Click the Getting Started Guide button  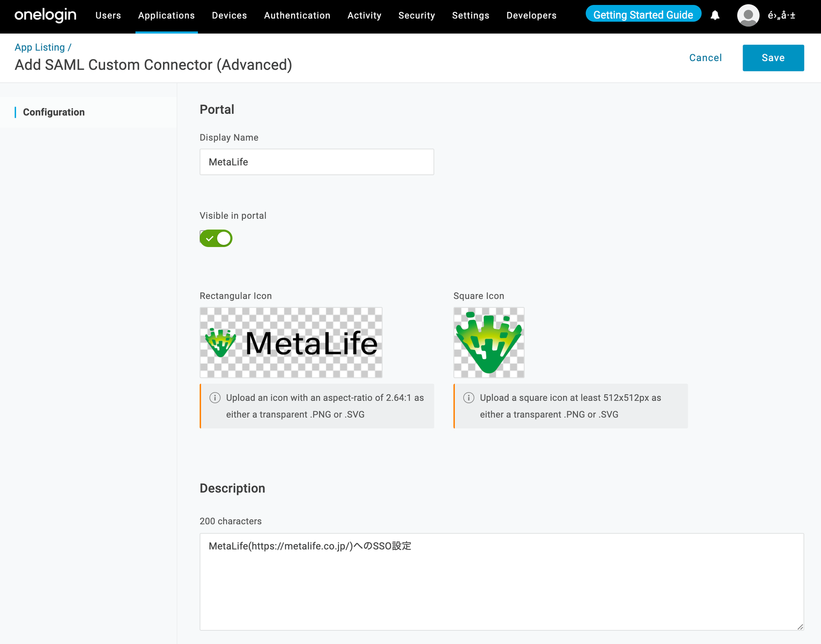click(643, 15)
